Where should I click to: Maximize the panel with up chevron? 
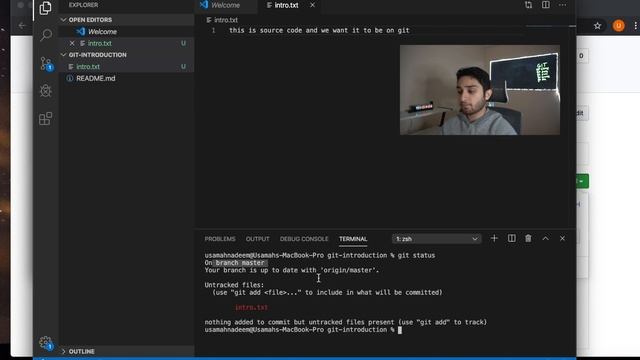[x=545, y=238]
